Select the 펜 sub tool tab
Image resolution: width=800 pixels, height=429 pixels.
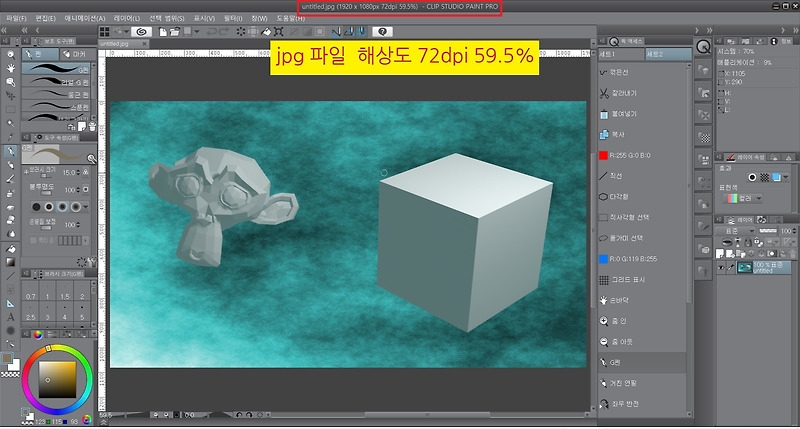[x=40, y=54]
